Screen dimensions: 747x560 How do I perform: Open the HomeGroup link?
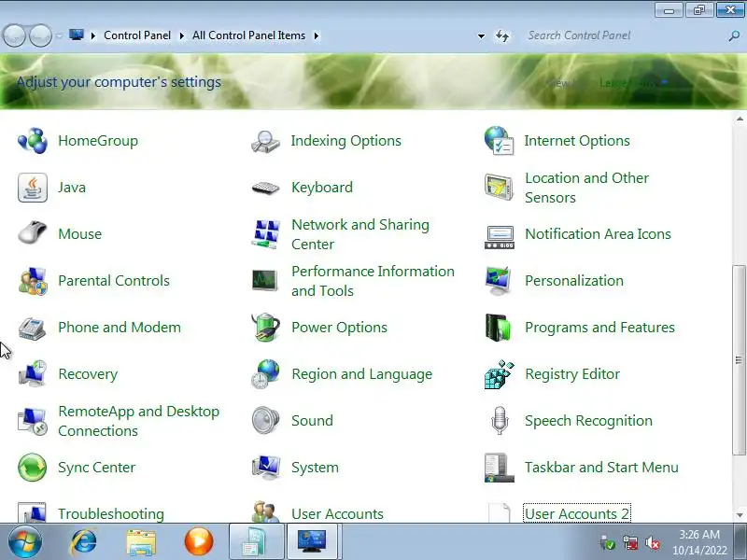pyautogui.click(x=98, y=141)
